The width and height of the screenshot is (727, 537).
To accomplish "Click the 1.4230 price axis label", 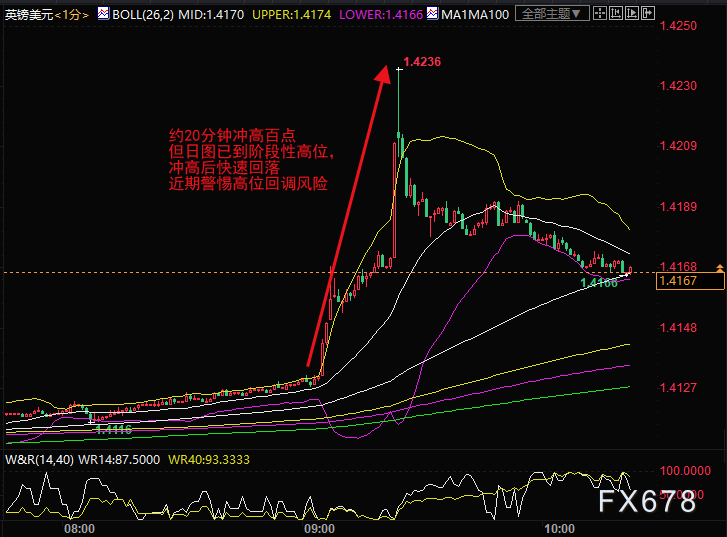I will [x=678, y=86].
